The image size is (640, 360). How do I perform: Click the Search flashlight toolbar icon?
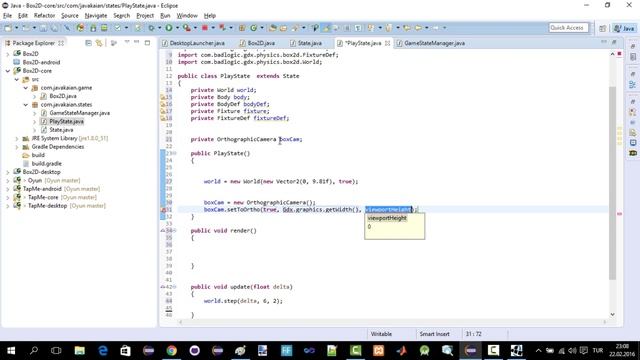point(294,28)
